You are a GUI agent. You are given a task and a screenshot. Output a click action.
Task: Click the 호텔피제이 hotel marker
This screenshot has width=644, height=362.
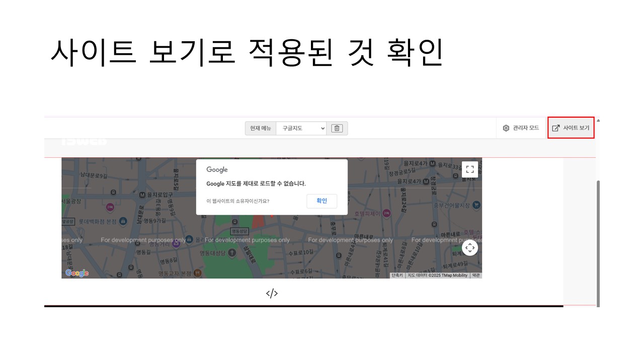386,213
